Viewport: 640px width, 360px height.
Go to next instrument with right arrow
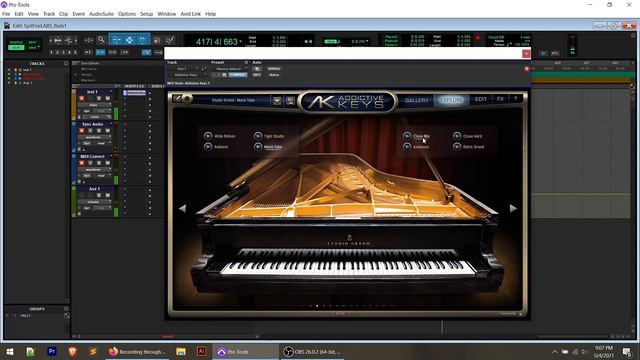tap(513, 209)
